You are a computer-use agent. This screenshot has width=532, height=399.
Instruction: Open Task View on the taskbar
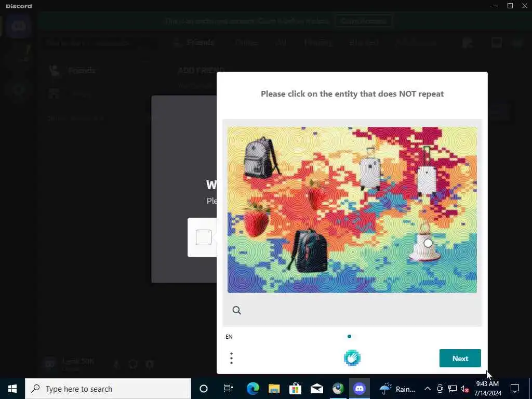pos(229,389)
